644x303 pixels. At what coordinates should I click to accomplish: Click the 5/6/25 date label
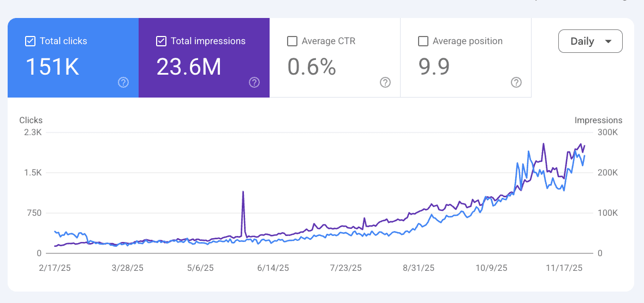[x=200, y=268]
